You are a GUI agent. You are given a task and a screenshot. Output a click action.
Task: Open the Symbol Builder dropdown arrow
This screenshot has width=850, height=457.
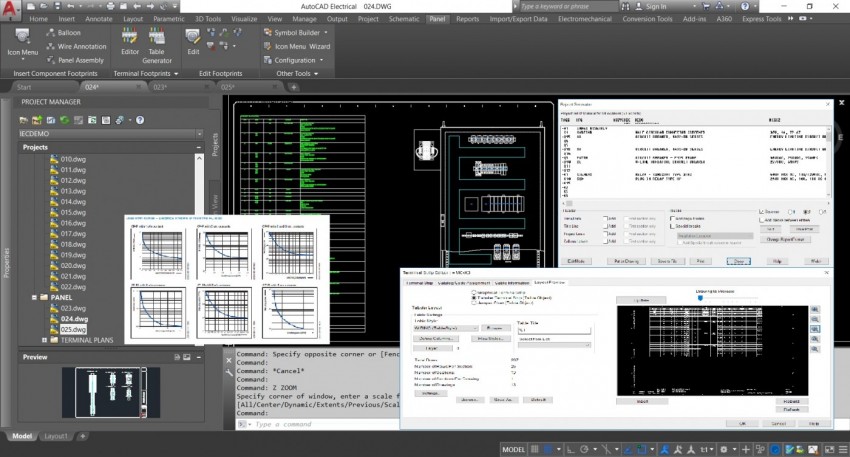tap(326, 33)
